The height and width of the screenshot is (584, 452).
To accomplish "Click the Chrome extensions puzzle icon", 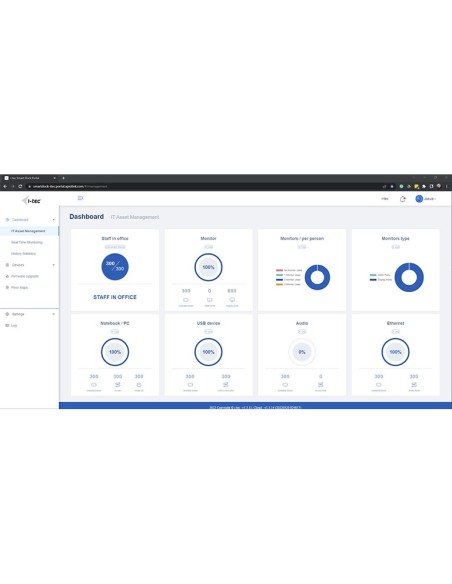I will tap(424, 186).
